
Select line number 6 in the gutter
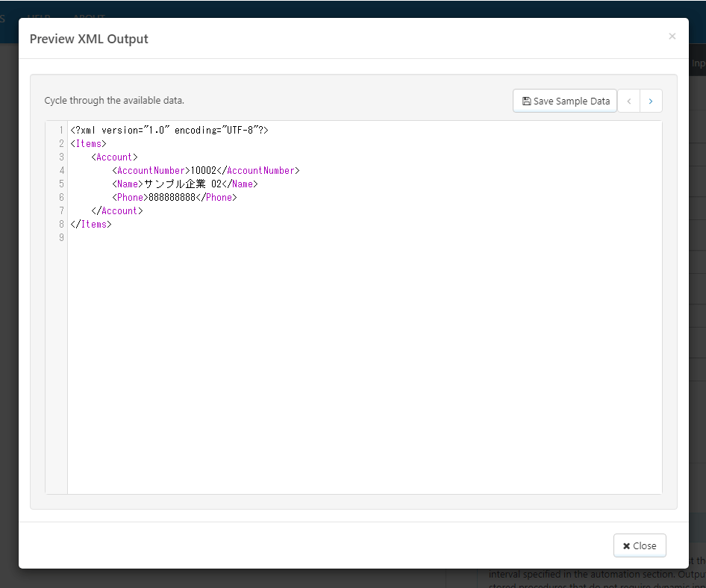60,197
